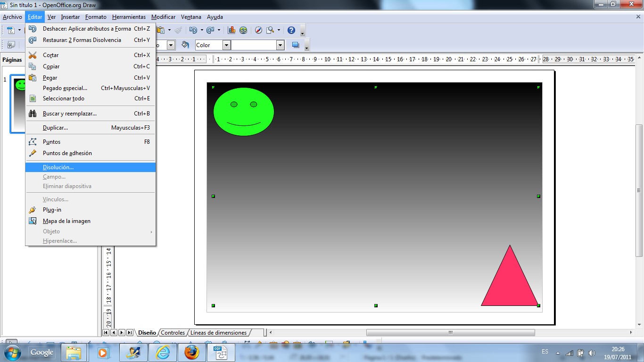The height and width of the screenshot is (362, 644).
Task: Click Deshacer: Aplicar atributos a Forma
Action: tap(91, 29)
